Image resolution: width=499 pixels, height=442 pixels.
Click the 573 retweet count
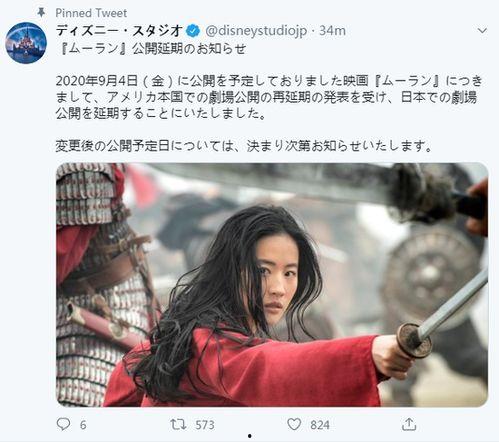pos(205,425)
